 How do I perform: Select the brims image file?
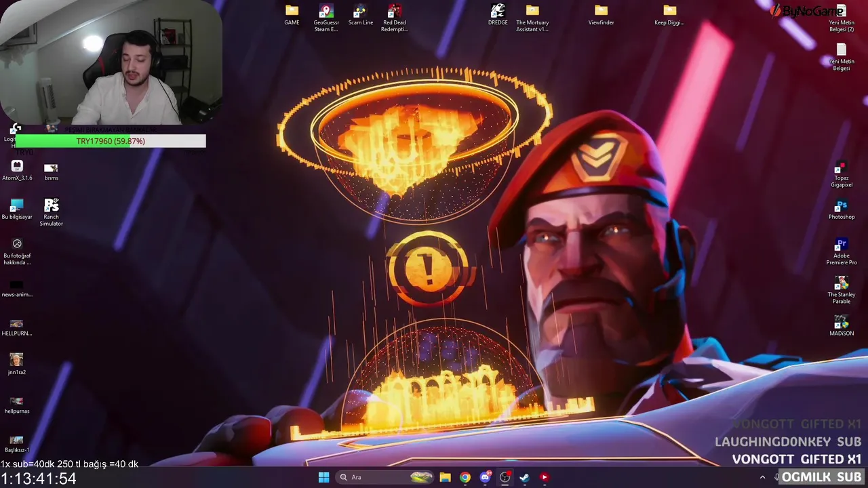point(51,170)
